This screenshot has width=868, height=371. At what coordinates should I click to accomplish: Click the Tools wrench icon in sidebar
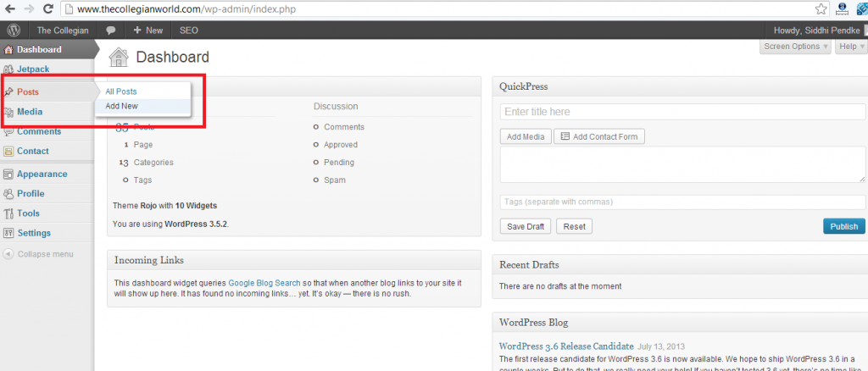click(x=8, y=213)
